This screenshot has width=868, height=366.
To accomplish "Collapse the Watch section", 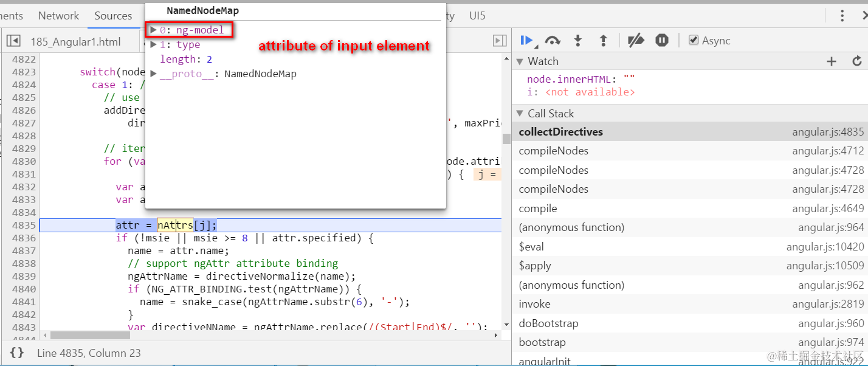I will pos(520,61).
